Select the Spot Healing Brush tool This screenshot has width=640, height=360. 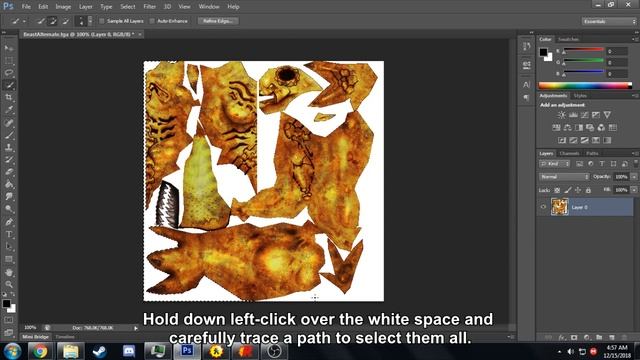pyautogui.click(x=9, y=122)
